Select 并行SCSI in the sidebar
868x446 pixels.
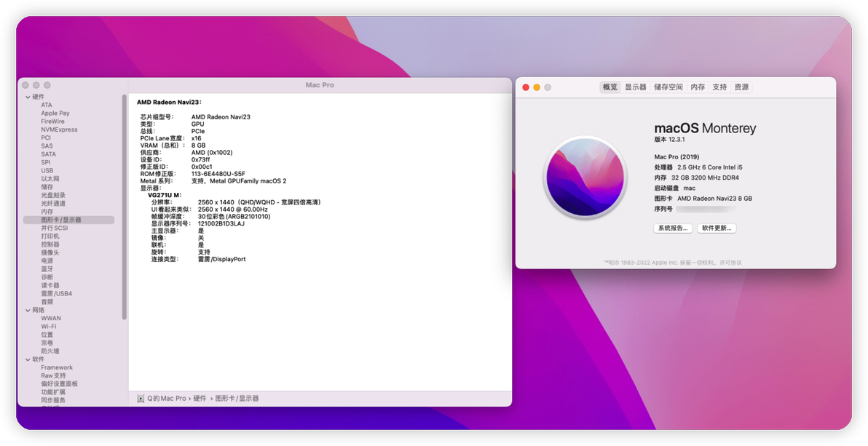54,228
